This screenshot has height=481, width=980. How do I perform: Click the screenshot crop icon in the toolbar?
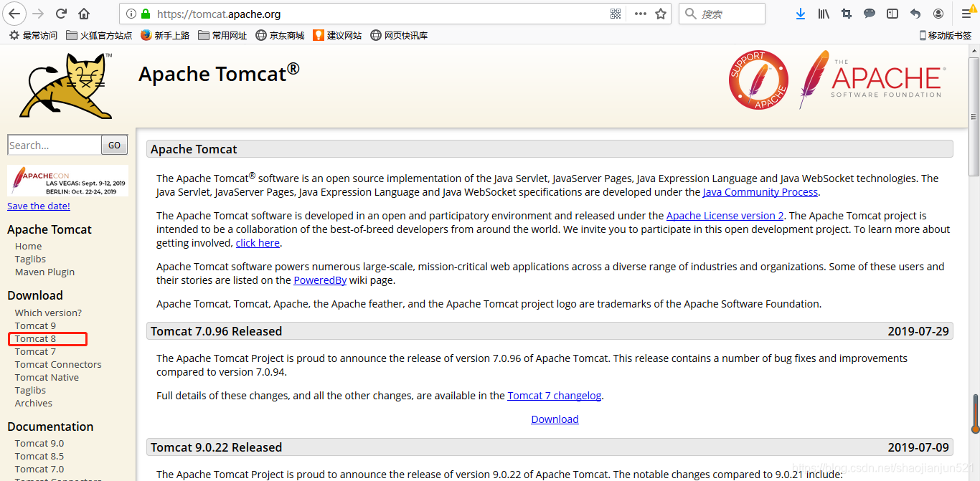pyautogui.click(x=847, y=14)
